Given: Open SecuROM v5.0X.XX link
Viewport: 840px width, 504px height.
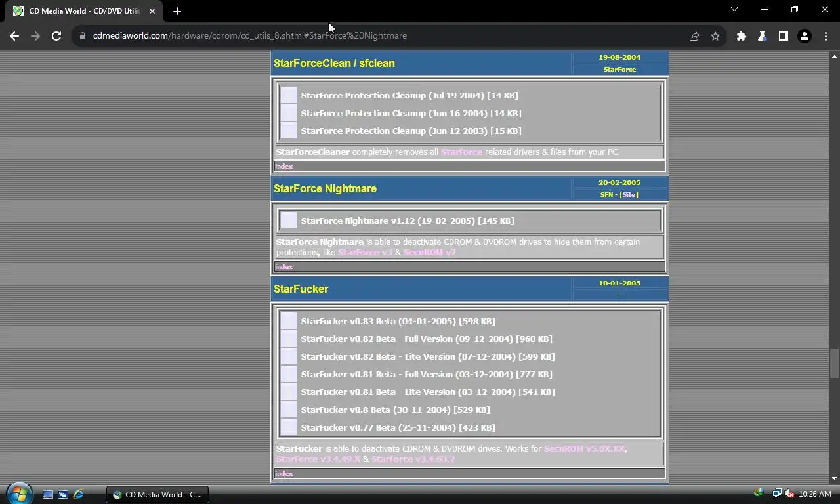Looking at the screenshot, I should [584, 448].
